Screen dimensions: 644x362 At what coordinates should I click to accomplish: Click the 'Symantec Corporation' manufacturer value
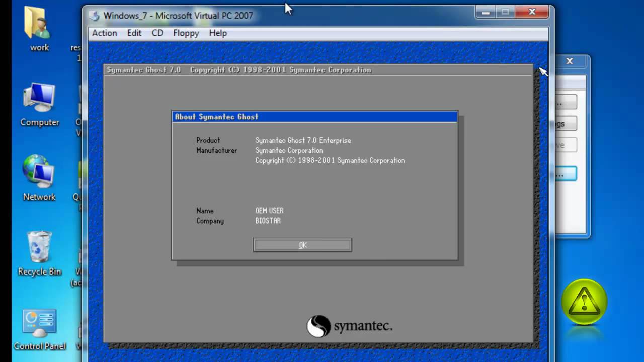tap(289, 150)
